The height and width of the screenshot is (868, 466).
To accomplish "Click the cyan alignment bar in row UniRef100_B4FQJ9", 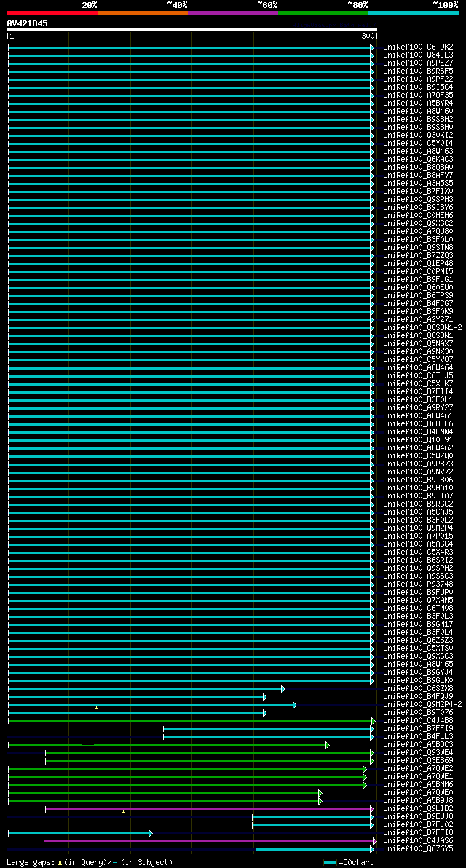I will 138,697.
